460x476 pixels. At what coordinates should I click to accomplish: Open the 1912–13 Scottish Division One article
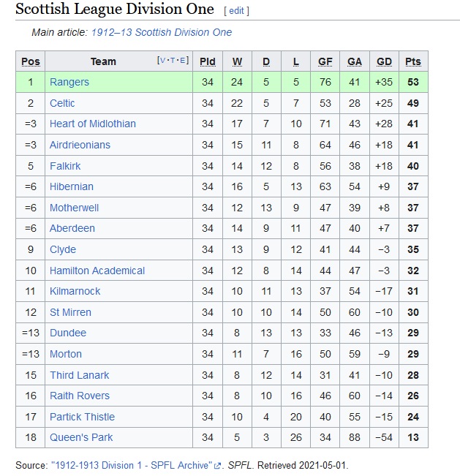pyautogui.click(x=162, y=32)
